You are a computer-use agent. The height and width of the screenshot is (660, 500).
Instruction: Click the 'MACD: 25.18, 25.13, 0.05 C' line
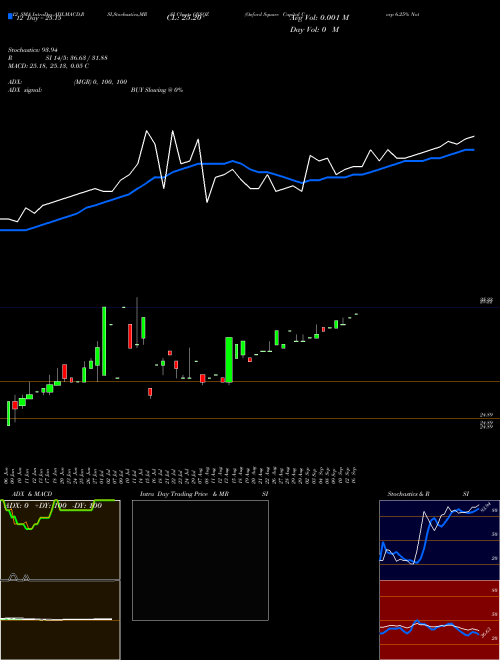click(48, 66)
